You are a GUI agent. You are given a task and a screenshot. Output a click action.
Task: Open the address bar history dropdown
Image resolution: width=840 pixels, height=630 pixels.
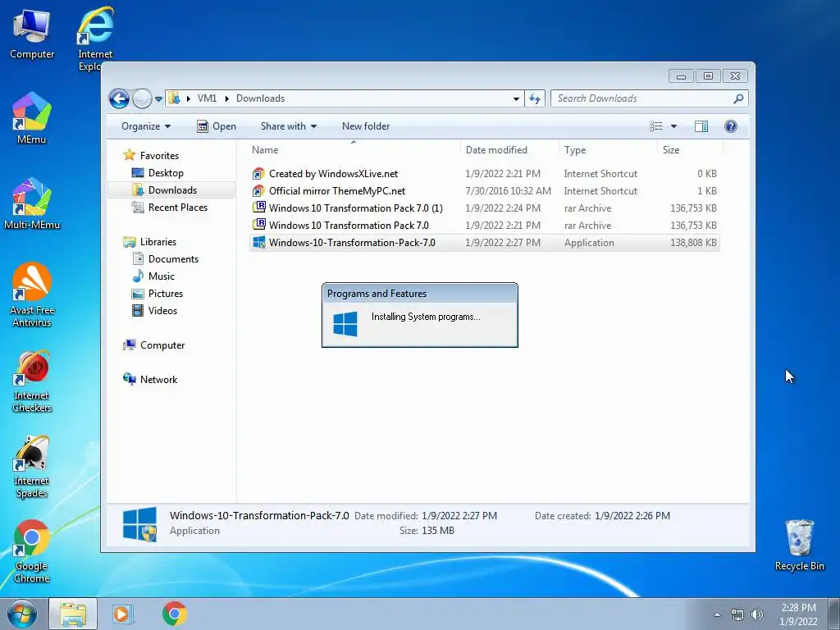pos(516,98)
